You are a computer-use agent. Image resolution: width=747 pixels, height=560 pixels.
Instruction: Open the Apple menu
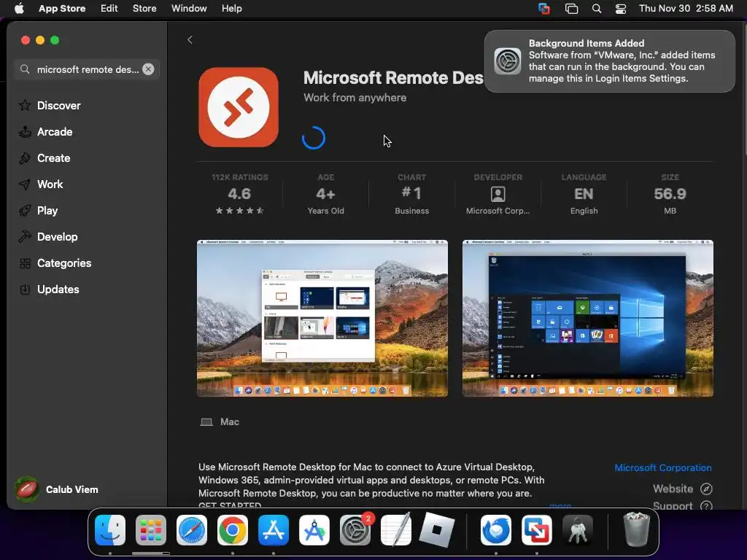click(19, 9)
